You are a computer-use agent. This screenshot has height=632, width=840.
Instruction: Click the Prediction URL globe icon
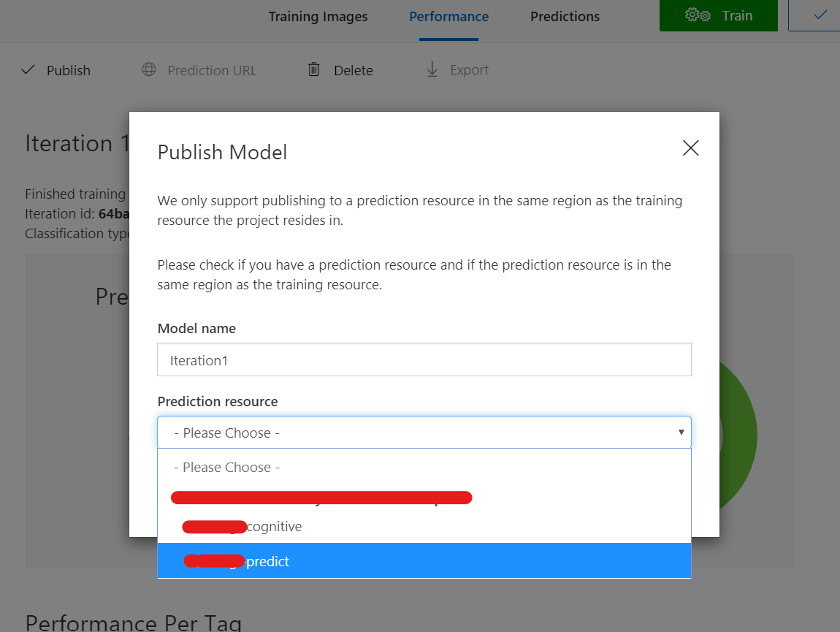click(x=149, y=69)
